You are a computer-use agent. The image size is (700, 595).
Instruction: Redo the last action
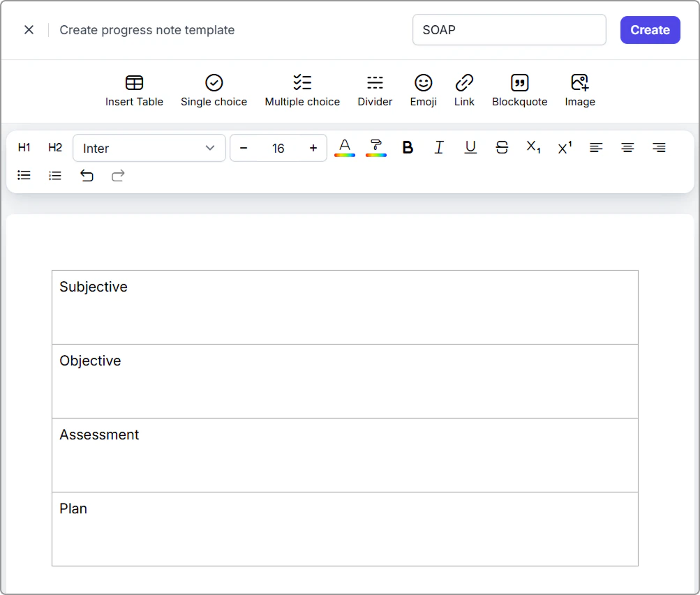[118, 176]
